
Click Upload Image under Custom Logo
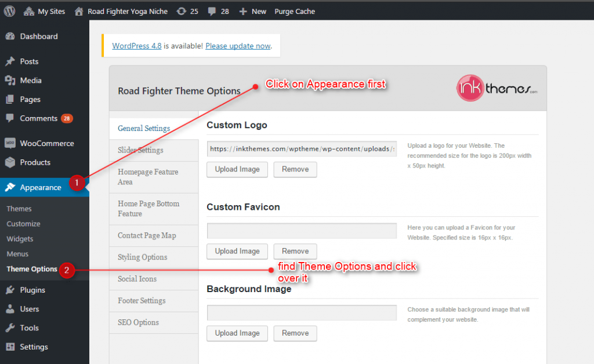click(237, 169)
